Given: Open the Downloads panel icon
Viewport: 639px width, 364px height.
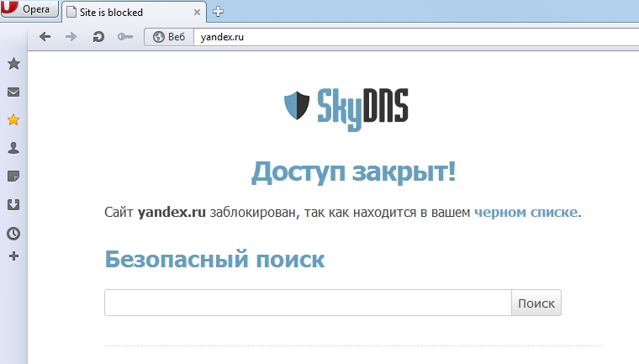Looking at the screenshot, I should (13, 204).
